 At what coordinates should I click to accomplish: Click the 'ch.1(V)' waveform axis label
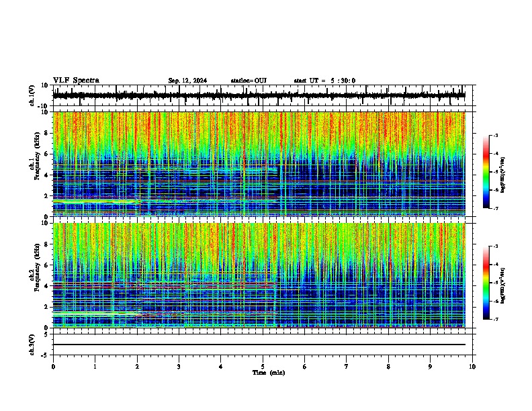(x=32, y=95)
